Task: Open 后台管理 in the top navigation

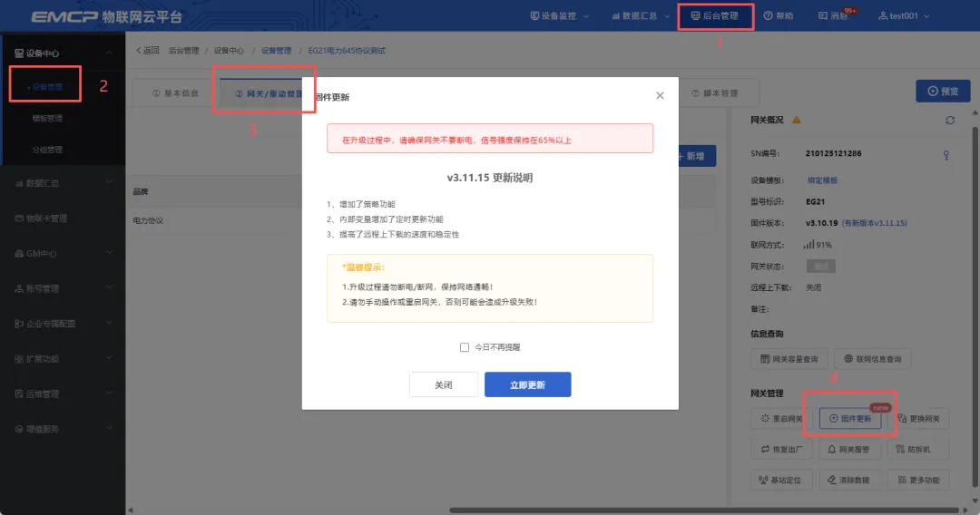Action: (714, 15)
